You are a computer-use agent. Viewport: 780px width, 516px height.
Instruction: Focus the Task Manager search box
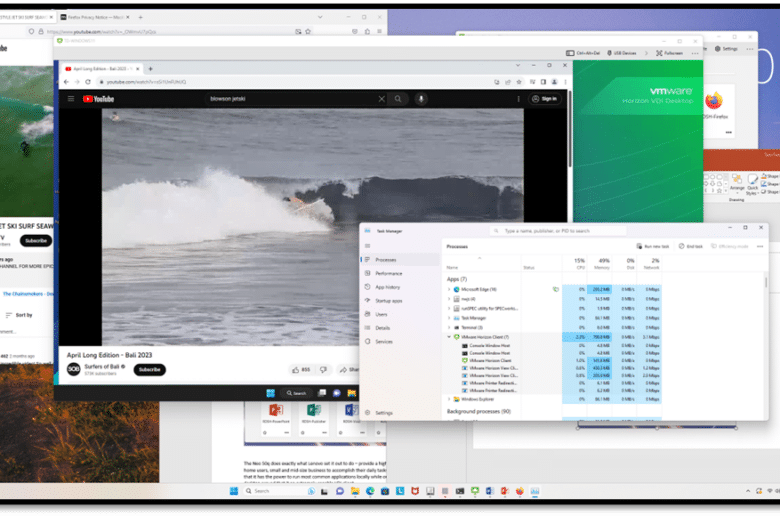(x=558, y=231)
